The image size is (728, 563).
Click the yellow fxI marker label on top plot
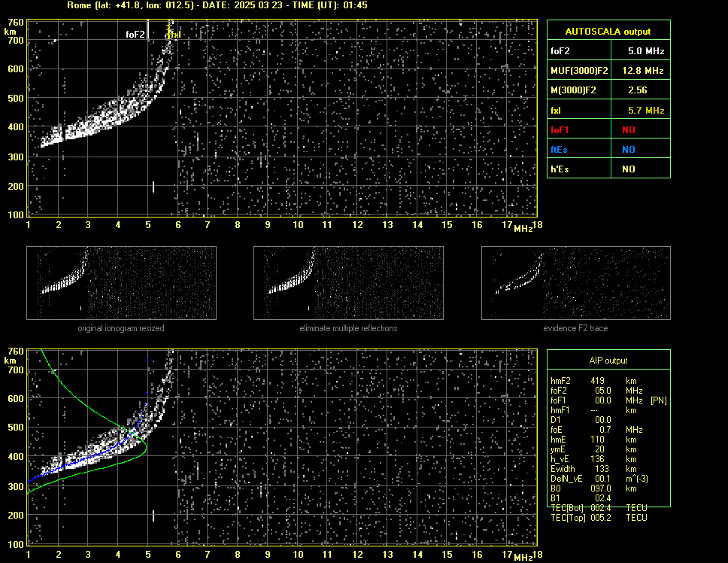174,35
